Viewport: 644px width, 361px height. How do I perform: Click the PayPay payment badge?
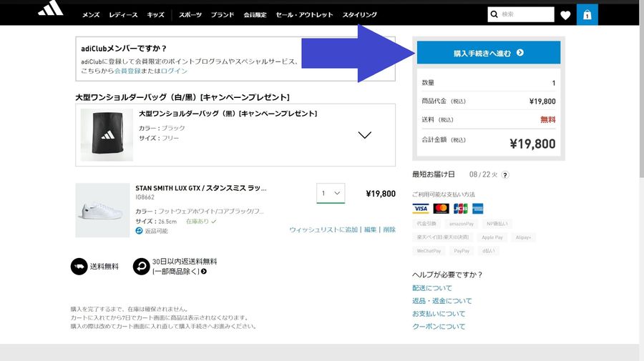[x=462, y=251]
